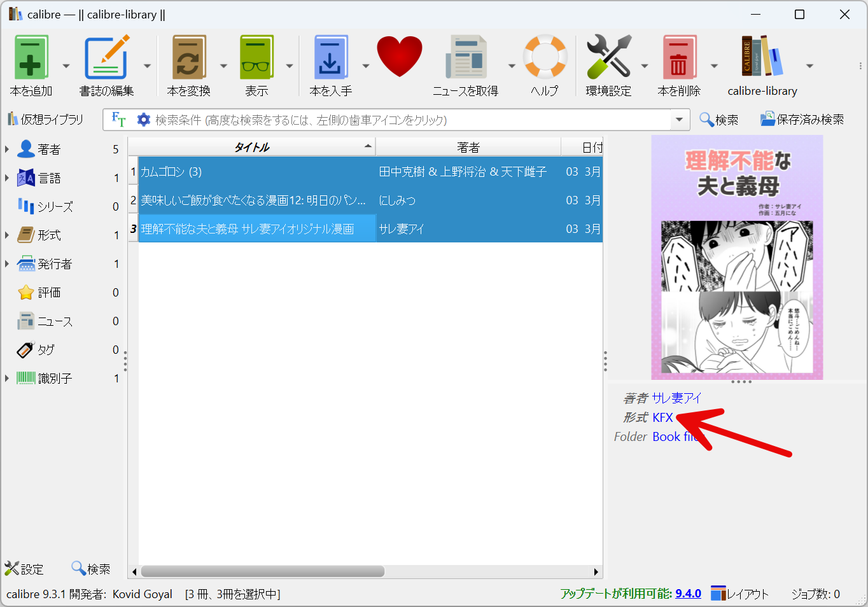Open 本を入手 (Get books) downloader

330,56
